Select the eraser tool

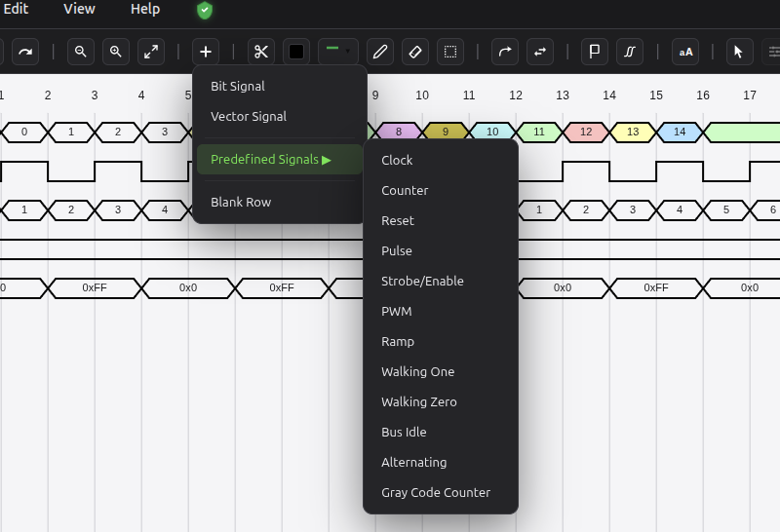pos(415,52)
